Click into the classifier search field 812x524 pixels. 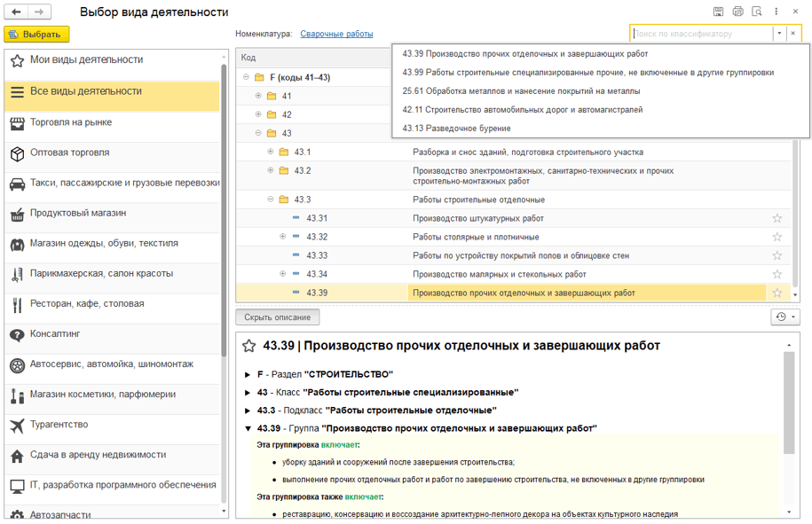[x=701, y=34]
